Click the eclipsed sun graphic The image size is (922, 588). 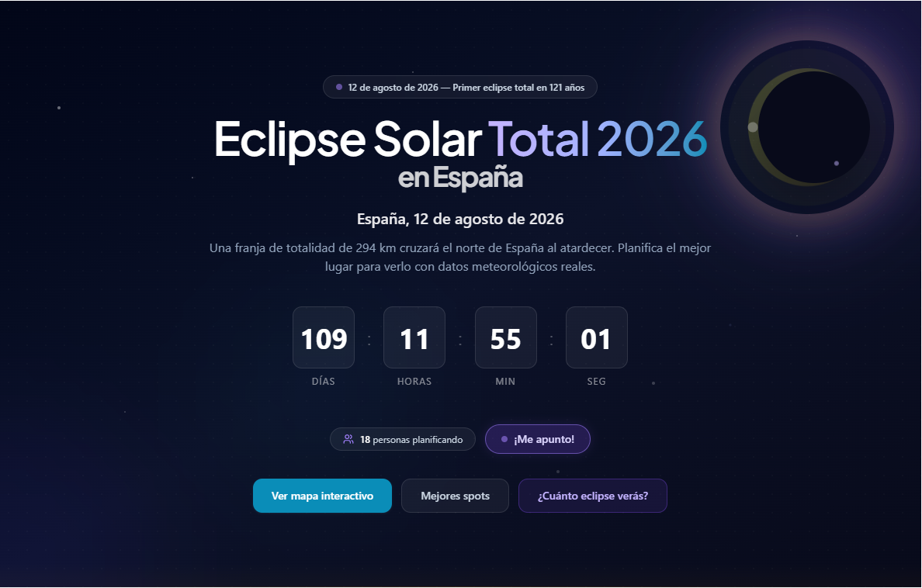click(807, 127)
